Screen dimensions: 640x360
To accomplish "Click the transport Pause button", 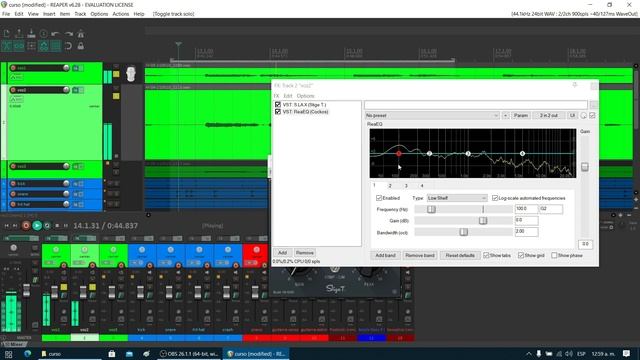I will click(x=65, y=225).
